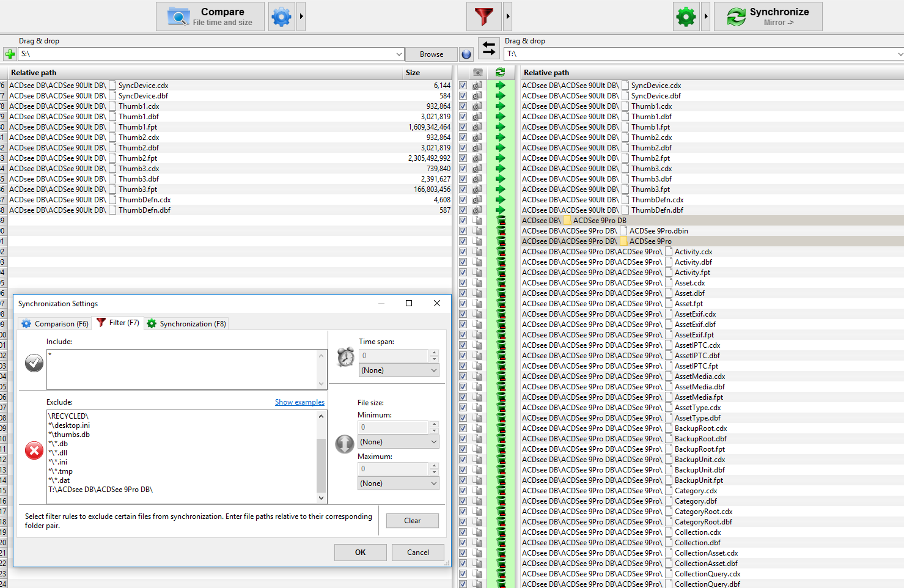
Task: Open synchronization settings green gear icon
Action: [686, 17]
